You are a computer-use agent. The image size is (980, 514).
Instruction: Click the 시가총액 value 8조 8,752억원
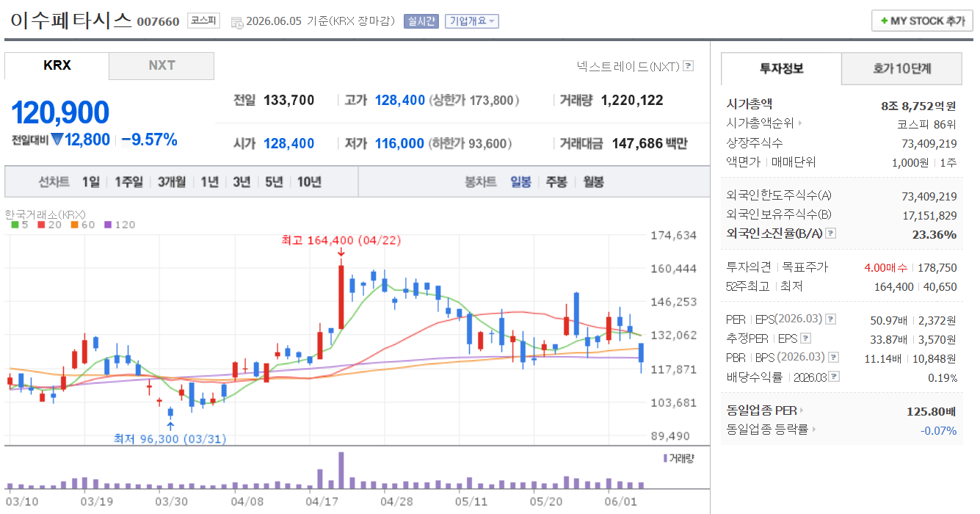(x=919, y=105)
